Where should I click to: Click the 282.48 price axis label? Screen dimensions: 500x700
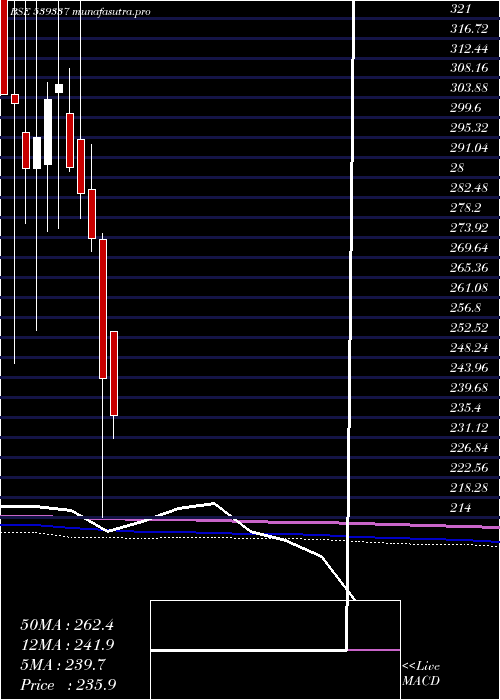click(469, 188)
